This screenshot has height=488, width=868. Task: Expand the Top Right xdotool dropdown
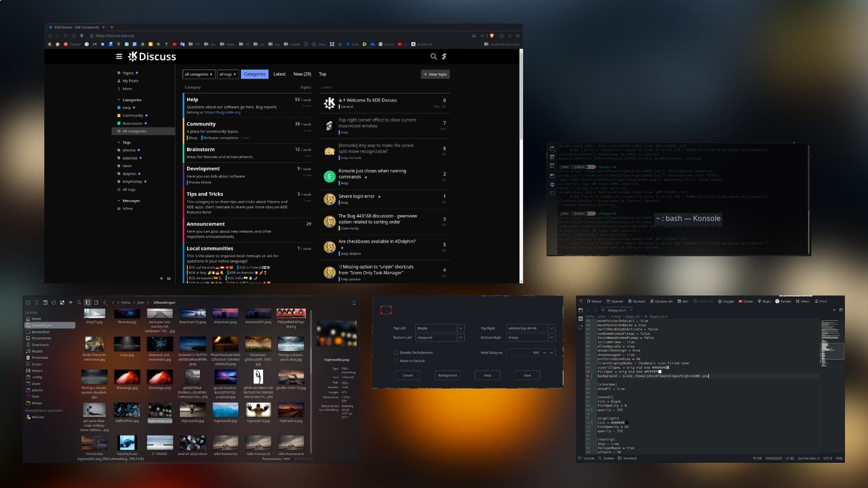[551, 328]
